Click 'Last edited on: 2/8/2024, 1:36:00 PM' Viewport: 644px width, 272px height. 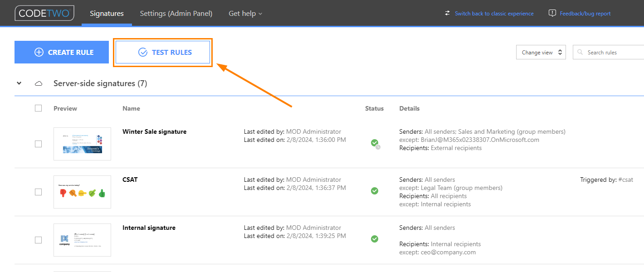295,140
